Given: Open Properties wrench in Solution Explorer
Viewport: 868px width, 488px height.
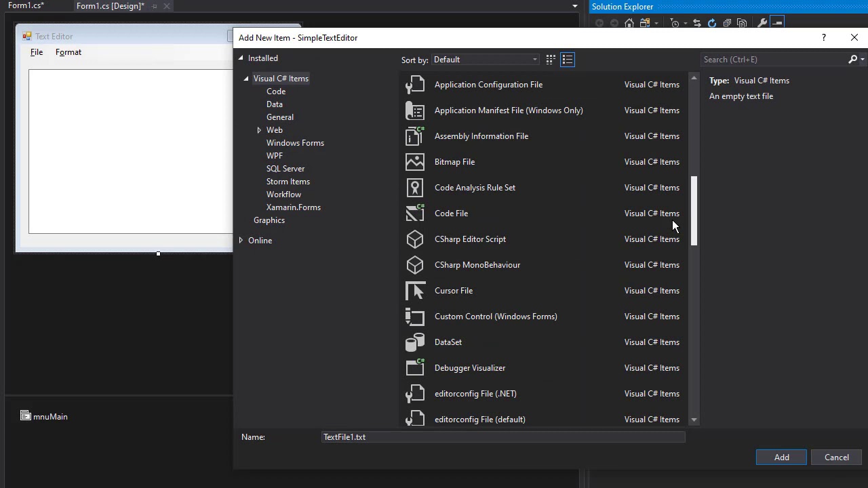Looking at the screenshot, I should coord(762,23).
